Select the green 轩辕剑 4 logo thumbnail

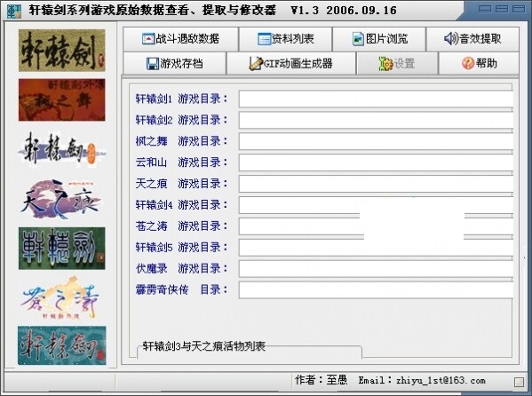pyautogui.click(x=62, y=249)
